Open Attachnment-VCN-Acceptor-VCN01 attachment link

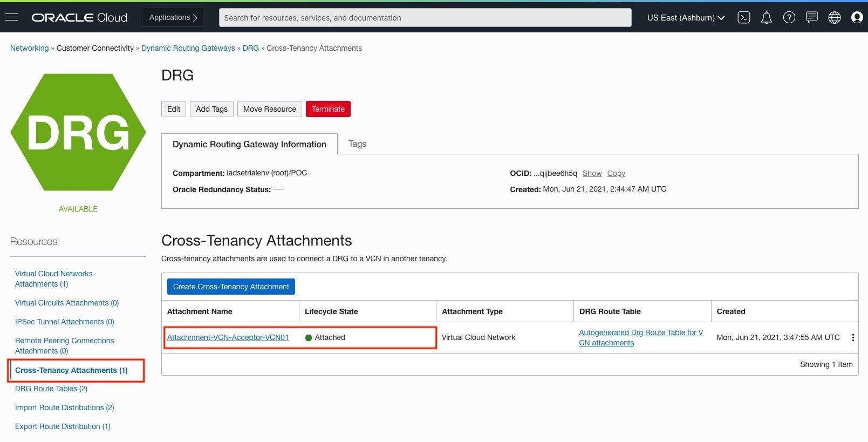coord(228,337)
